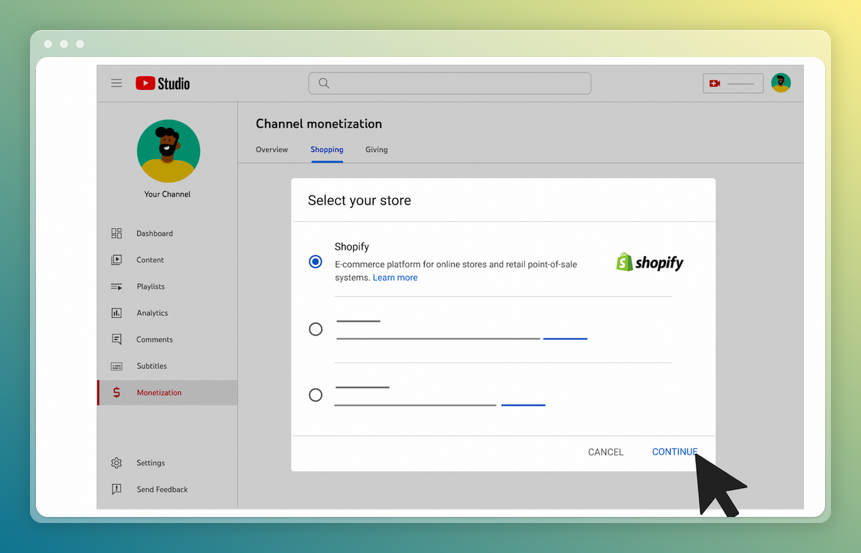Click the Dashboard icon in sidebar
This screenshot has height=553, width=861.
(x=116, y=233)
